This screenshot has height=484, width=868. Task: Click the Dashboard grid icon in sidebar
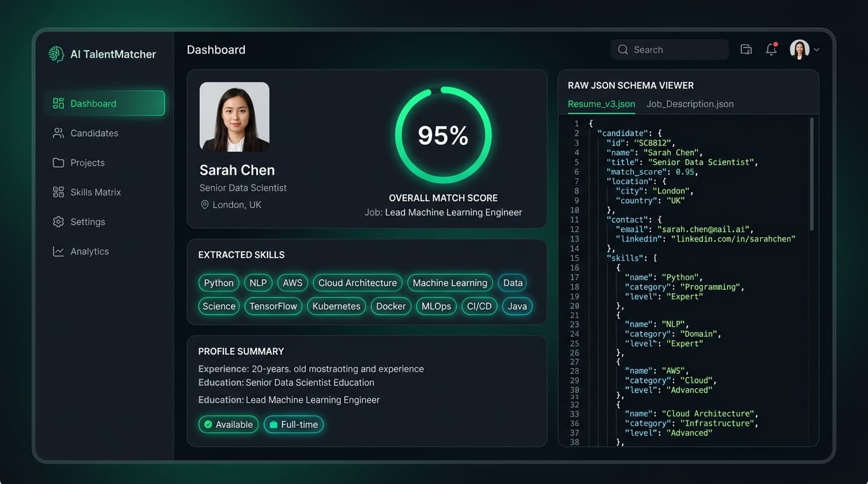point(59,103)
